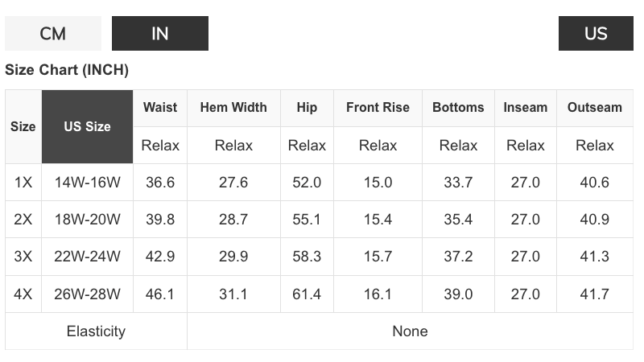This screenshot has width=644, height=362.
Task: Select the Hem Width column header
Action: 233,108
